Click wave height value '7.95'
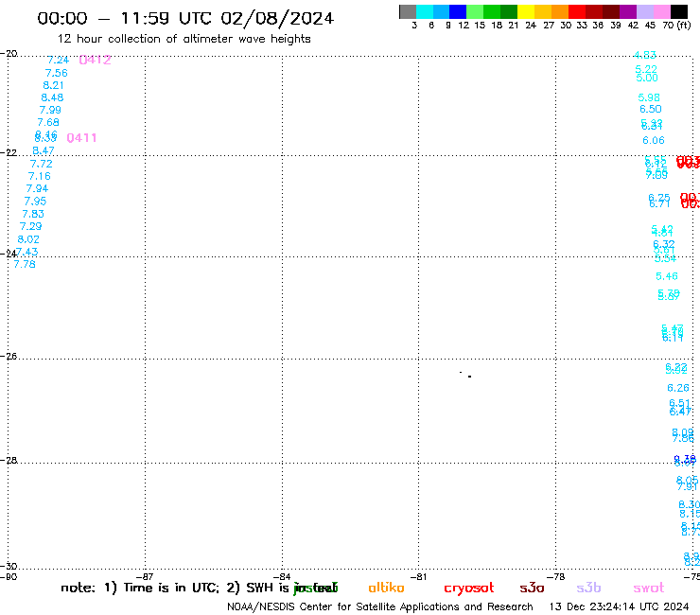 [35, 202]
